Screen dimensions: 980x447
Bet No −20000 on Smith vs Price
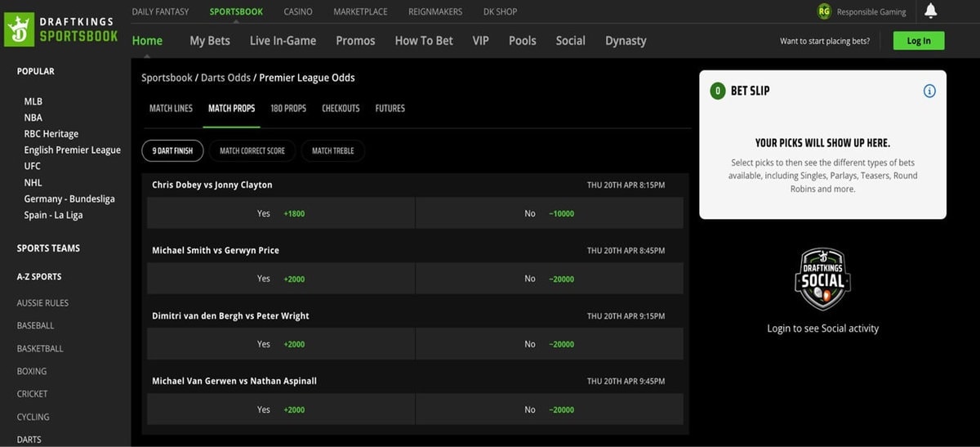point(550,279)
